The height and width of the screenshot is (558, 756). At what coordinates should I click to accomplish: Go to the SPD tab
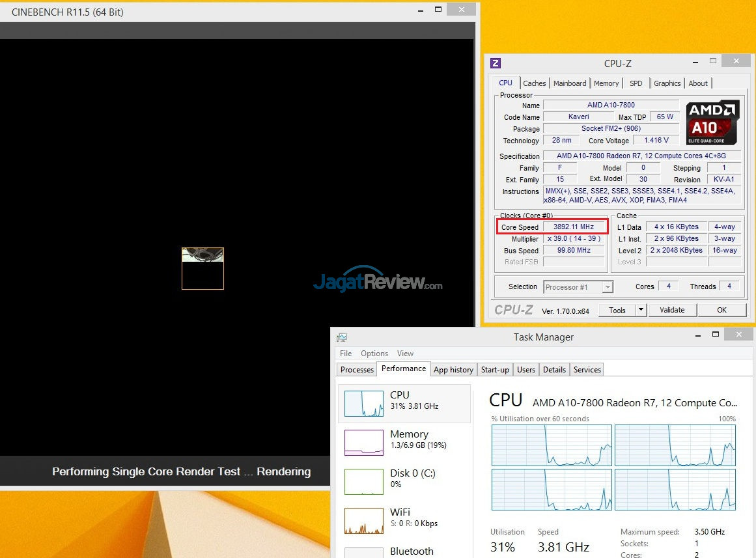coord(636,83)
